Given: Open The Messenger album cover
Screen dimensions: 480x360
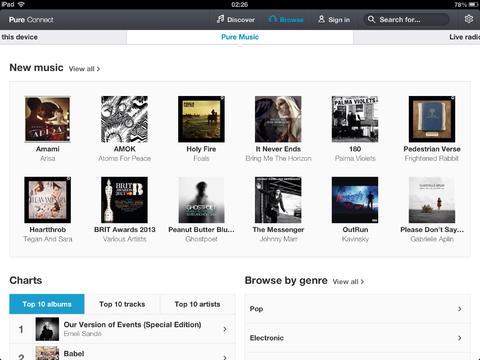Looking at the screenshot, I should [x=278, y=200].
